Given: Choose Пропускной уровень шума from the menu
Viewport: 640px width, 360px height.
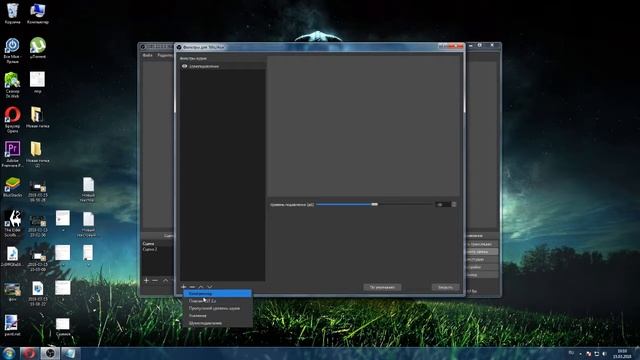Looking at the screenshot, I should [217, 308].
